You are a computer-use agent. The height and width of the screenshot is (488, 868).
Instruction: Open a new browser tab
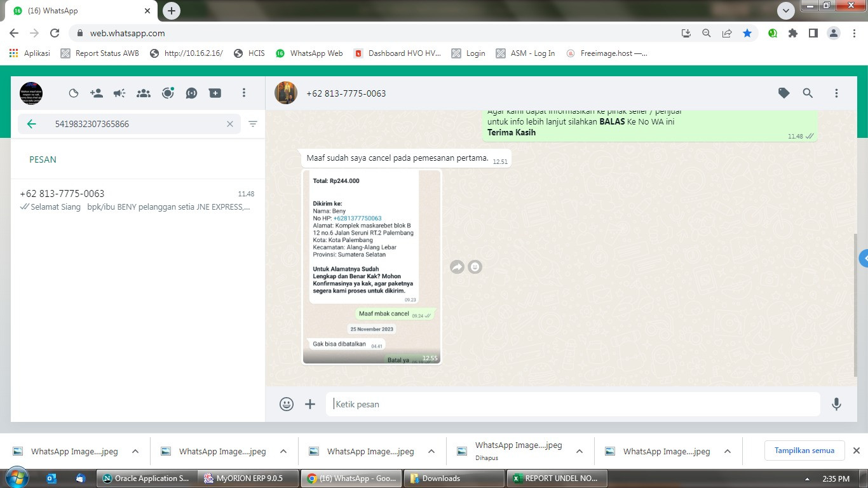[x=171, y=11]
